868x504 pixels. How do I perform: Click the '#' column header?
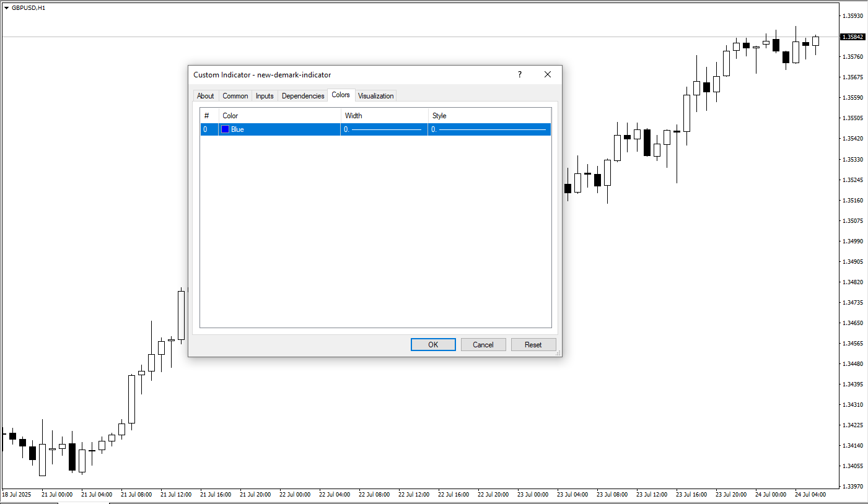point(209,116)
